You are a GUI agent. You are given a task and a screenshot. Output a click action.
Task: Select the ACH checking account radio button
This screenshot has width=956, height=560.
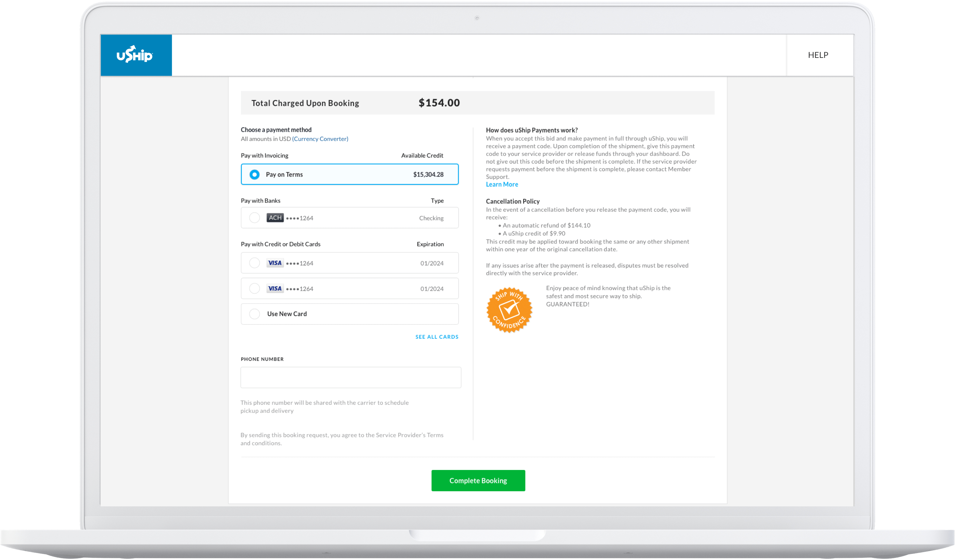point(255,218)
